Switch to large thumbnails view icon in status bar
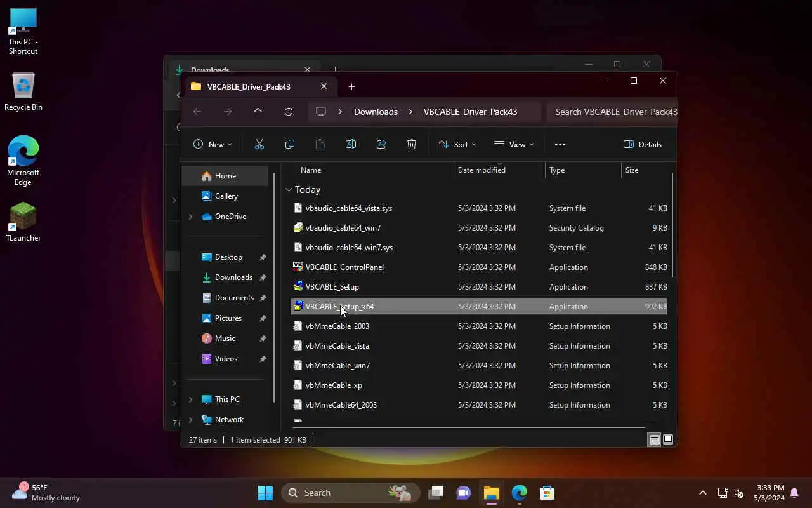This screenshot has height=508, width=812. pyautogui.click(x=668, y=439)
